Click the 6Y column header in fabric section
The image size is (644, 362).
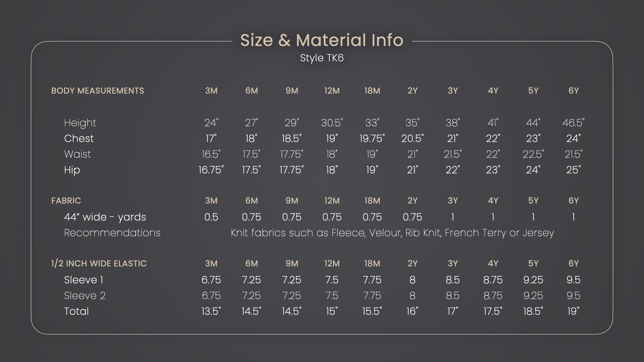574,201
